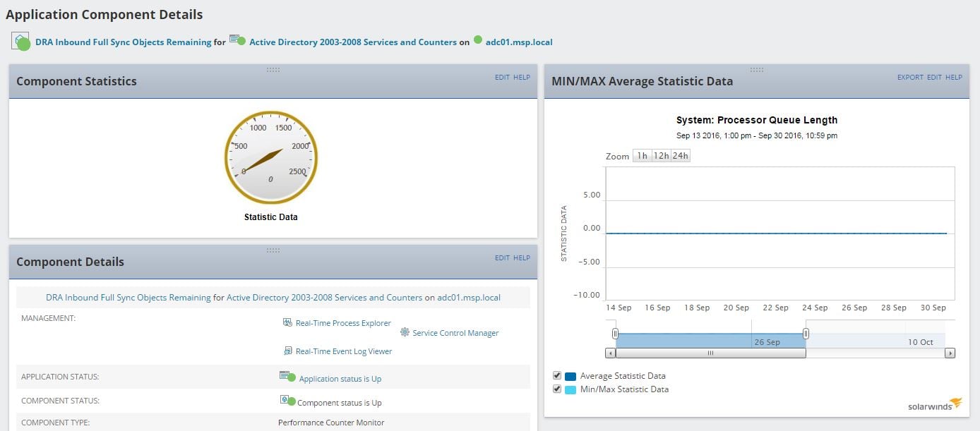This screenshot has height=431, width=980.
Task: Click the Component Statistics panel drag handle
Action: click(273, 69)
